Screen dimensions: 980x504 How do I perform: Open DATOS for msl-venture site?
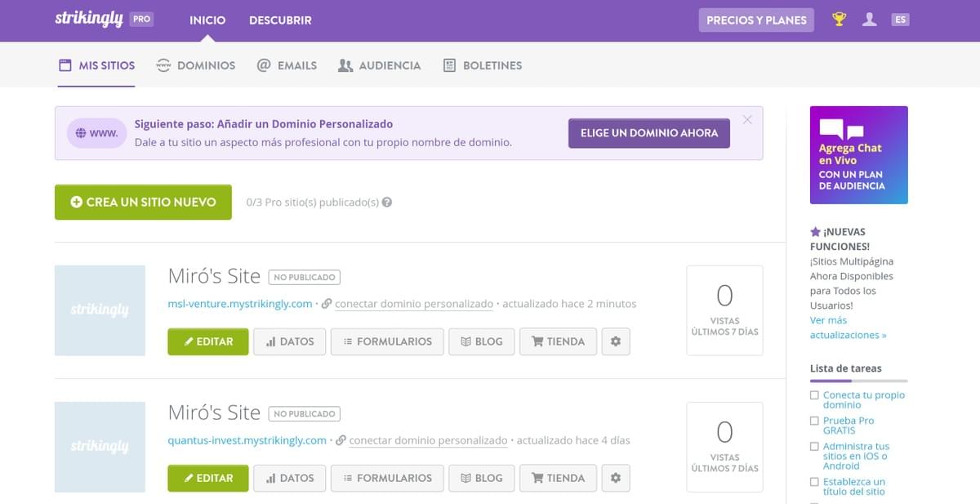click(290, 341)
